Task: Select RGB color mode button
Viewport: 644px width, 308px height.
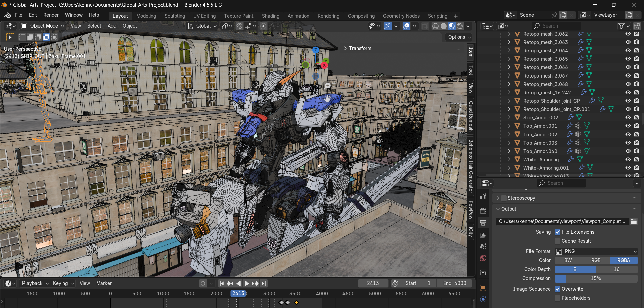Action: click(596, 260)
